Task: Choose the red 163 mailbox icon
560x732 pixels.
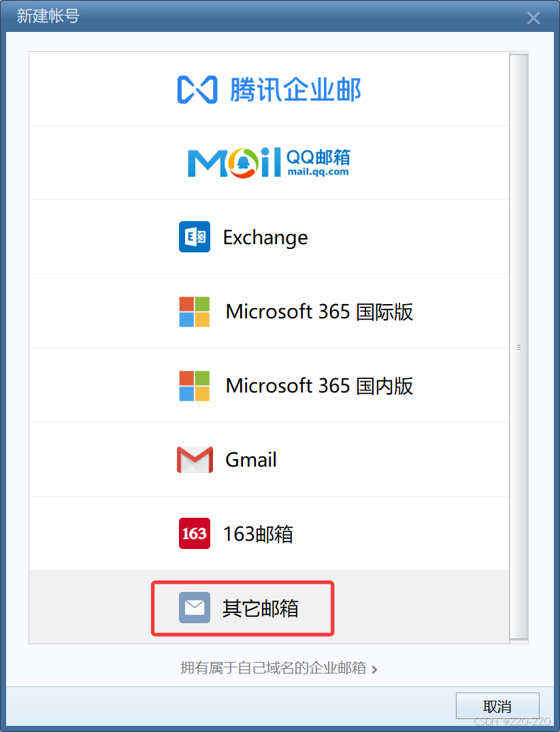Action: click(x=195, y=533)
